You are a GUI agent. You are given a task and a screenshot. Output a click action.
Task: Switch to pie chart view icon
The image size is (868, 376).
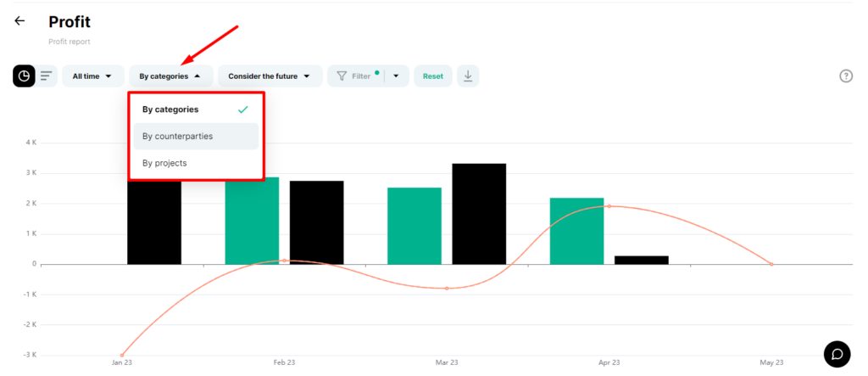(x=24, y=76)
